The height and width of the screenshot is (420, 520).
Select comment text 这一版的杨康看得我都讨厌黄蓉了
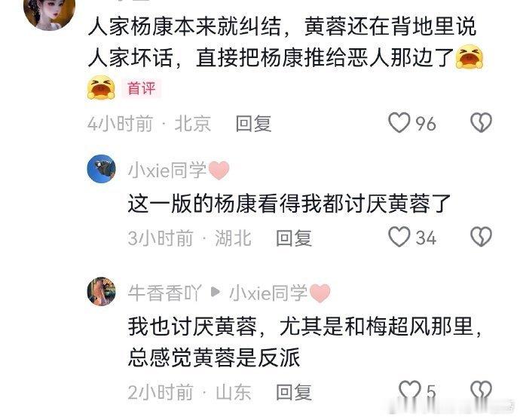point(289,204)
